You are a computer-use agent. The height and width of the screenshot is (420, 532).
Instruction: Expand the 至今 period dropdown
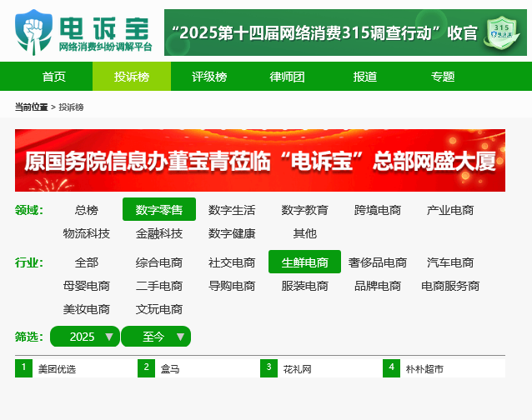pos(156,337)
